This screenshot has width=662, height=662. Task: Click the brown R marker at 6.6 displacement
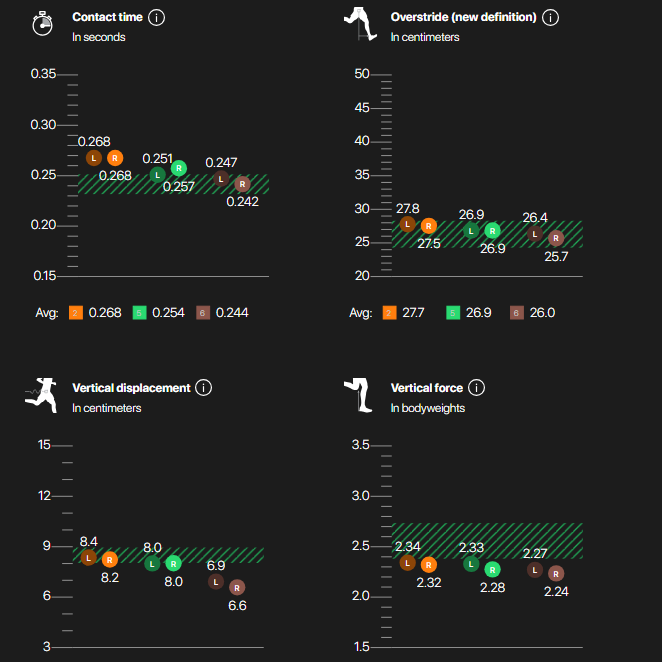click(x=237, y=587)
